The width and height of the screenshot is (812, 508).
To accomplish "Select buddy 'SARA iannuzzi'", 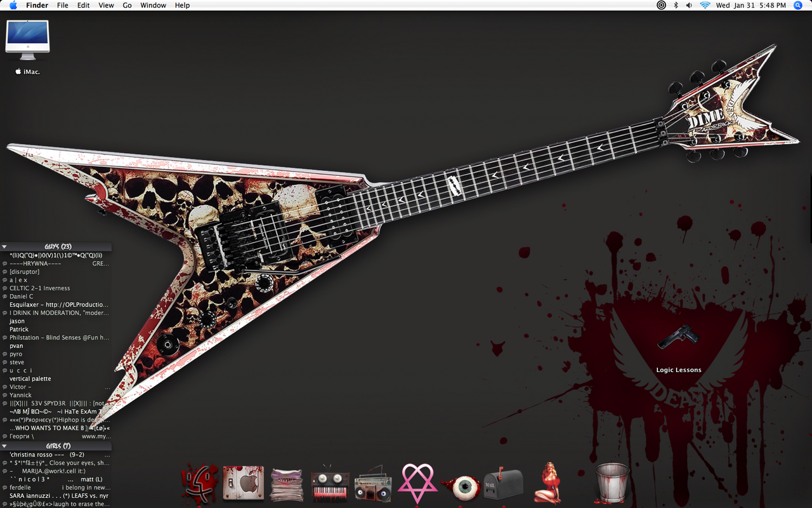I will [56, 496].
